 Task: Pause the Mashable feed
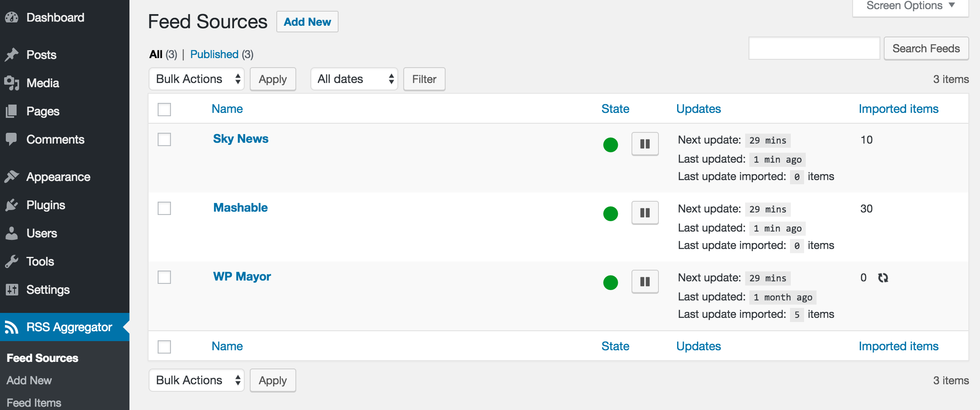(x=645, y=213)
